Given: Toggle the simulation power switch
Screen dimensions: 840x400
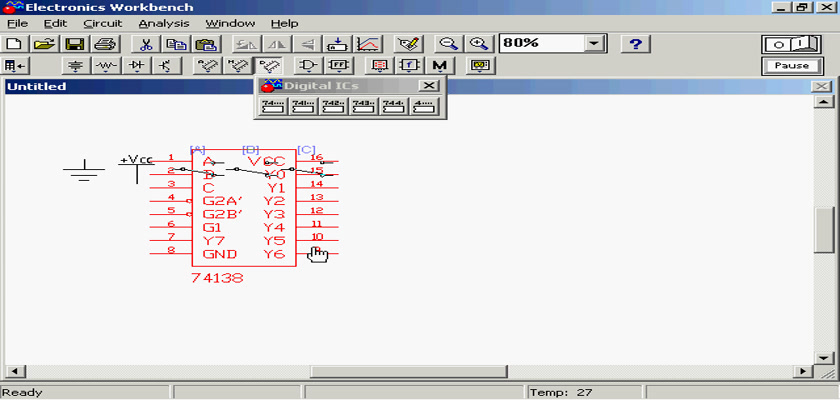Looking at the screenshot, I should pos(792,44).
